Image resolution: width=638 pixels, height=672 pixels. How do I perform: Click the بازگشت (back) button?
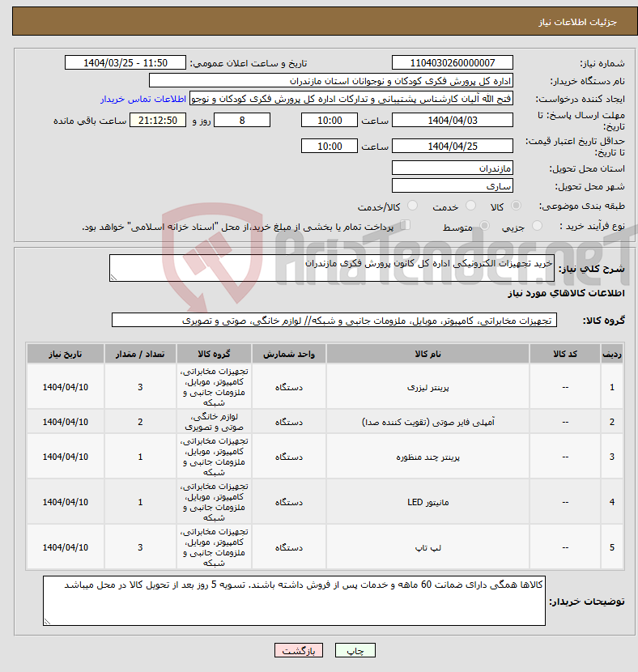point(299,651)
